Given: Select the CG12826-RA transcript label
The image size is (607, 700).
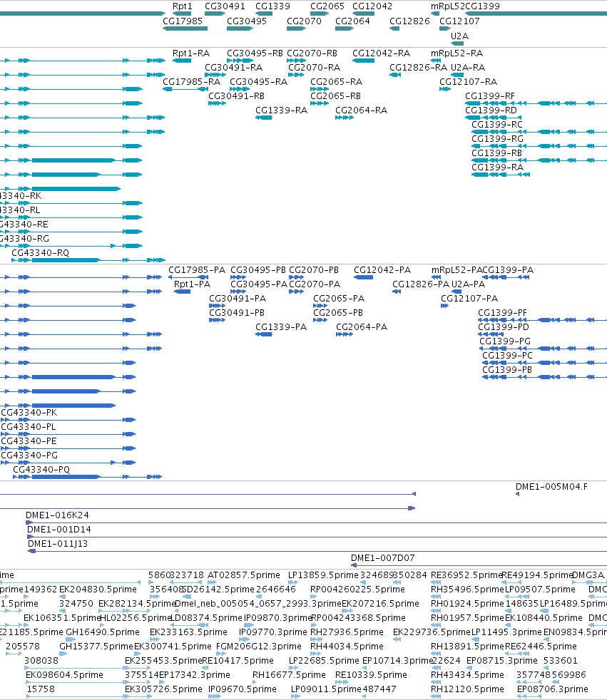Looking at the screenshot, I should coord(418,68).
